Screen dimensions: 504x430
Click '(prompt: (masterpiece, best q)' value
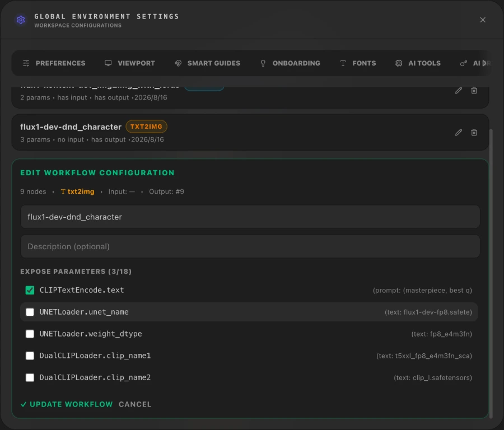(x=422, y=290)
